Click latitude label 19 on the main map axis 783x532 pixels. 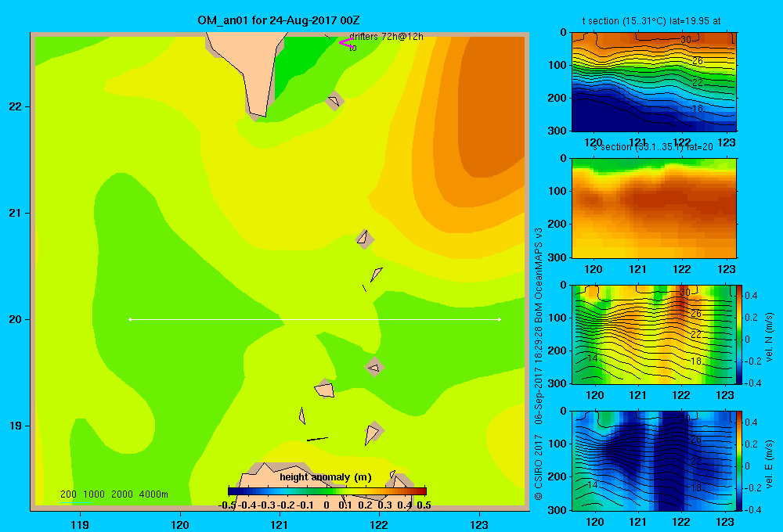[15, 426]
